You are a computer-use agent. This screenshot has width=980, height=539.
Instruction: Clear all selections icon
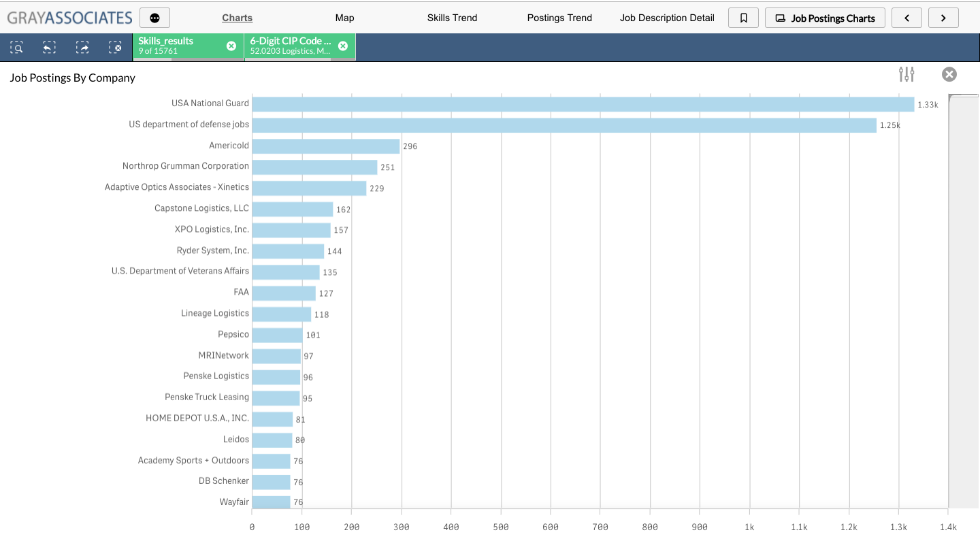(x=115, y=47)
